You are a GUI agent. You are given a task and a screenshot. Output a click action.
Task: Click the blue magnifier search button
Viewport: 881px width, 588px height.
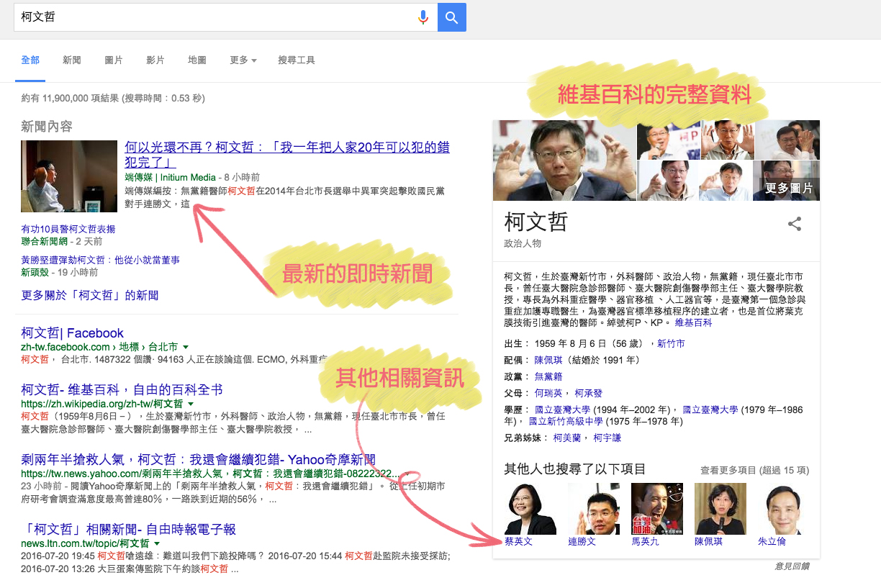451,17
